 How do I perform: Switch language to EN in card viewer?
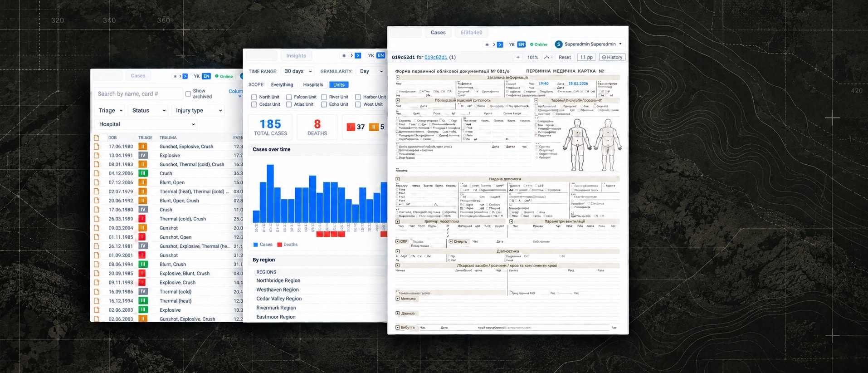coord(522,44)
